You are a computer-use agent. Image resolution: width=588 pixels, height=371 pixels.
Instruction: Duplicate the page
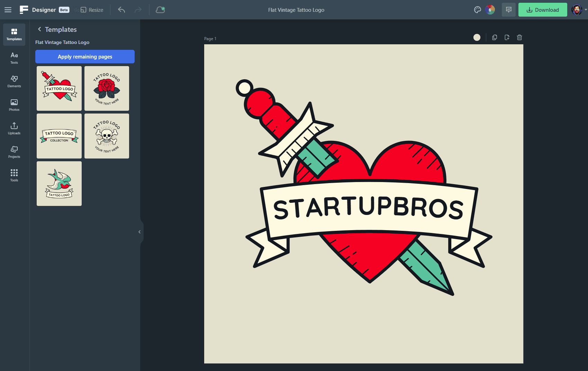(495, 37)
